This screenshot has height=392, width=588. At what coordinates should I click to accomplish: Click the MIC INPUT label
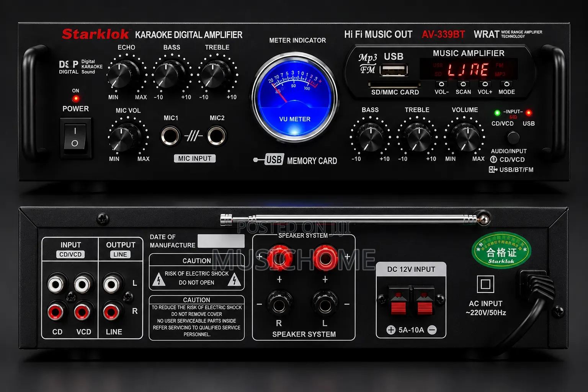[195, 158]
